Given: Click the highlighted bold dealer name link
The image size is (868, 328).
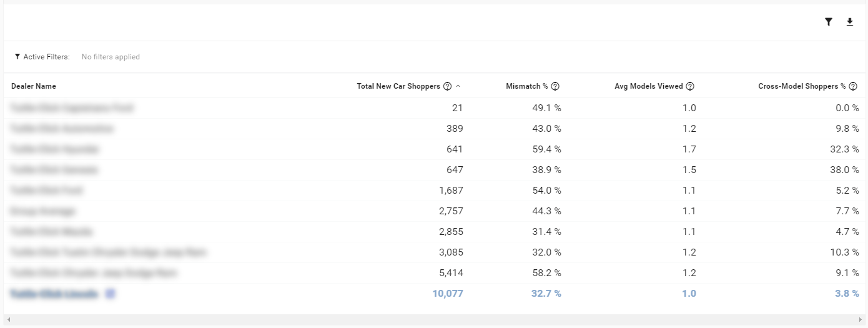Looking at the screenshot, I should tap(54, 293).
